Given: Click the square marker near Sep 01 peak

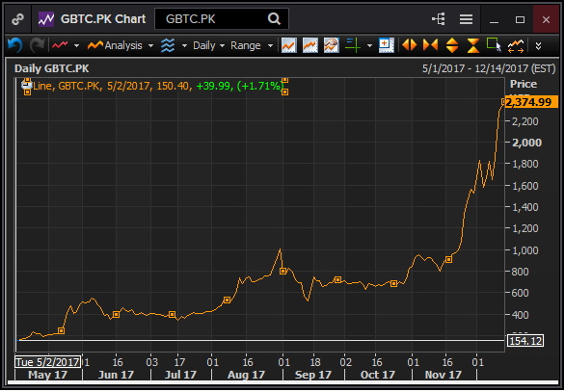Looking at the screenshot, I should (282, 271).
